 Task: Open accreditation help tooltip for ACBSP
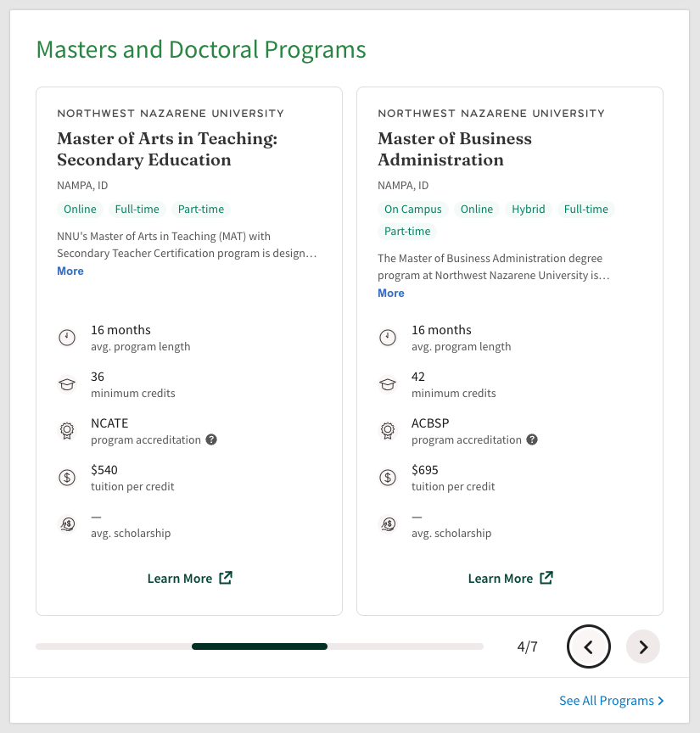(532, 439)
